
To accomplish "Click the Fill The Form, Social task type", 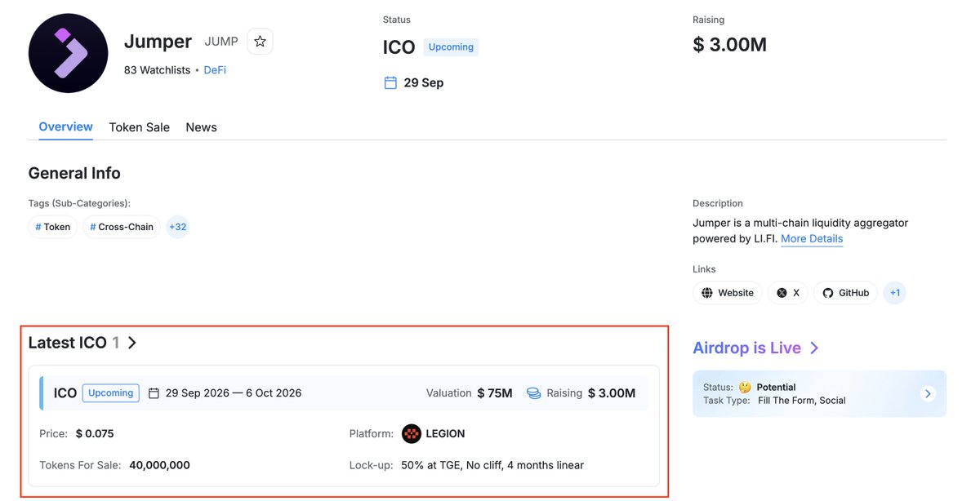I will tap(801, 401).
